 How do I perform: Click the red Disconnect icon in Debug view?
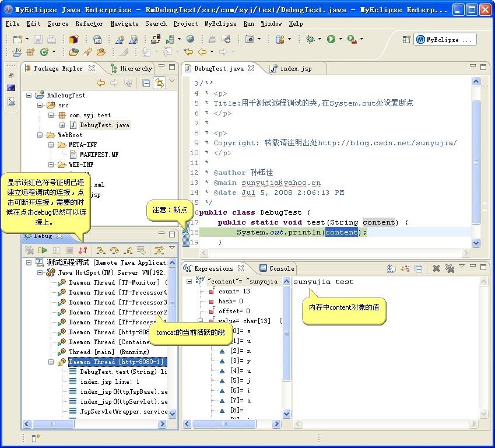click(83, 250)
